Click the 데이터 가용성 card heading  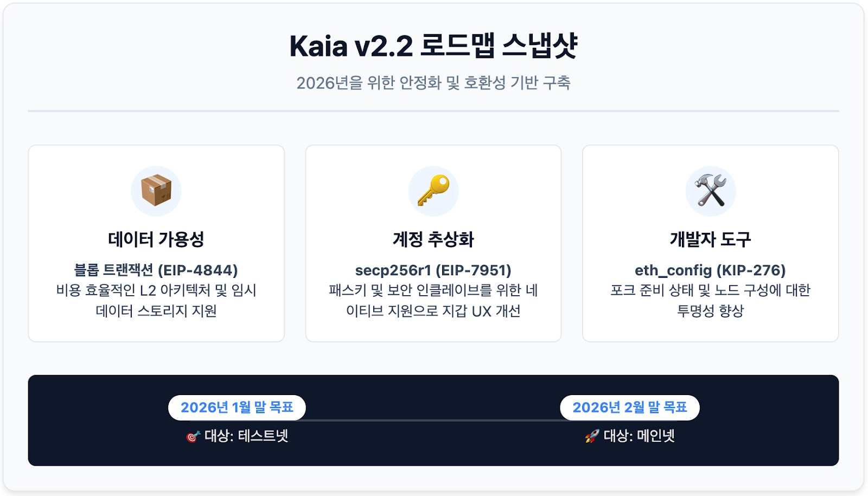[x=156, y=239]
